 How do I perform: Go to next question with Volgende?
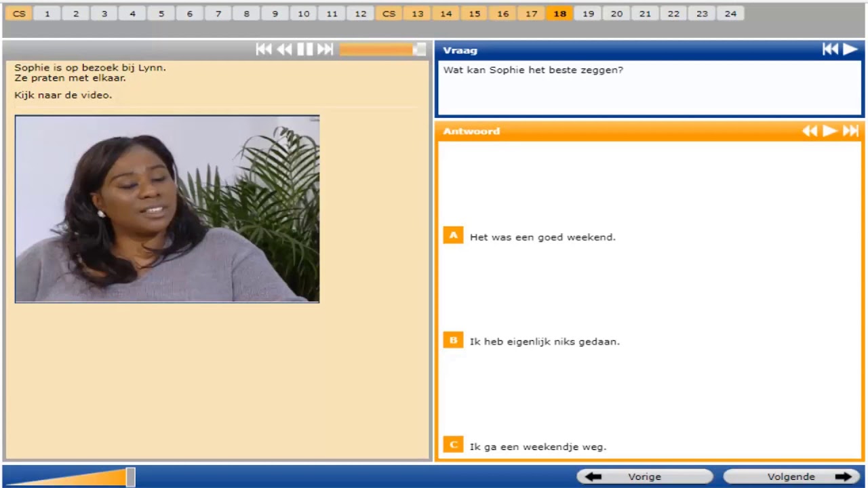coord(791,476)
